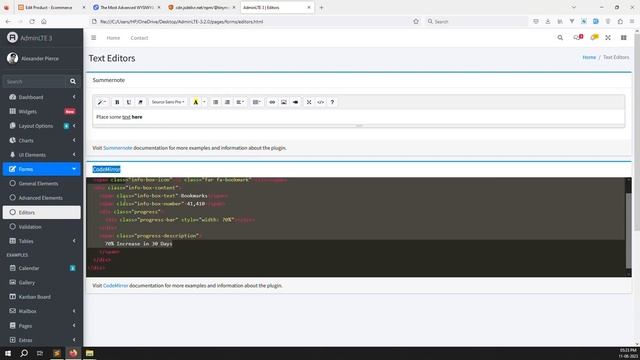
Task: Open the Source Sans Pro font dropdown
Action: (168, 102)
